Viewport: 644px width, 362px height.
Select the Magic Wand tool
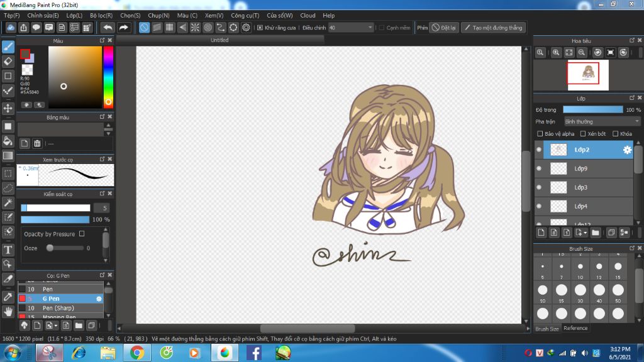click(x=8, y=203)
